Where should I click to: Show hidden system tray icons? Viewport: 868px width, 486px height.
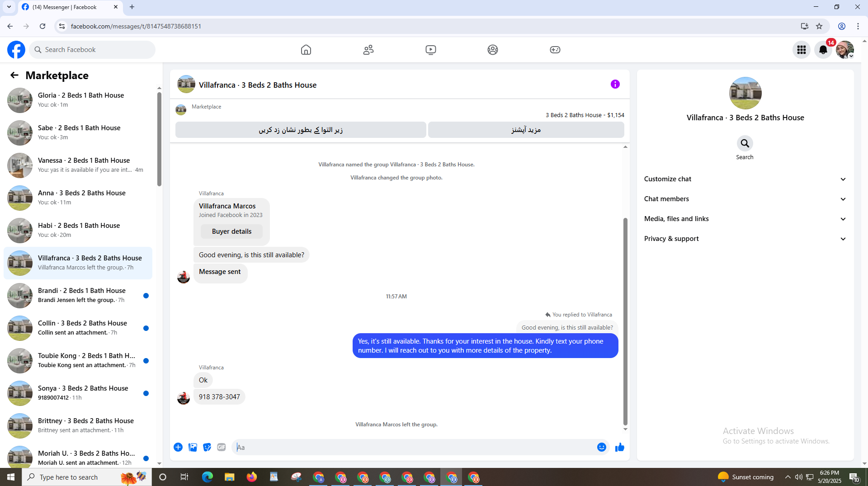(x=788, y=477)
